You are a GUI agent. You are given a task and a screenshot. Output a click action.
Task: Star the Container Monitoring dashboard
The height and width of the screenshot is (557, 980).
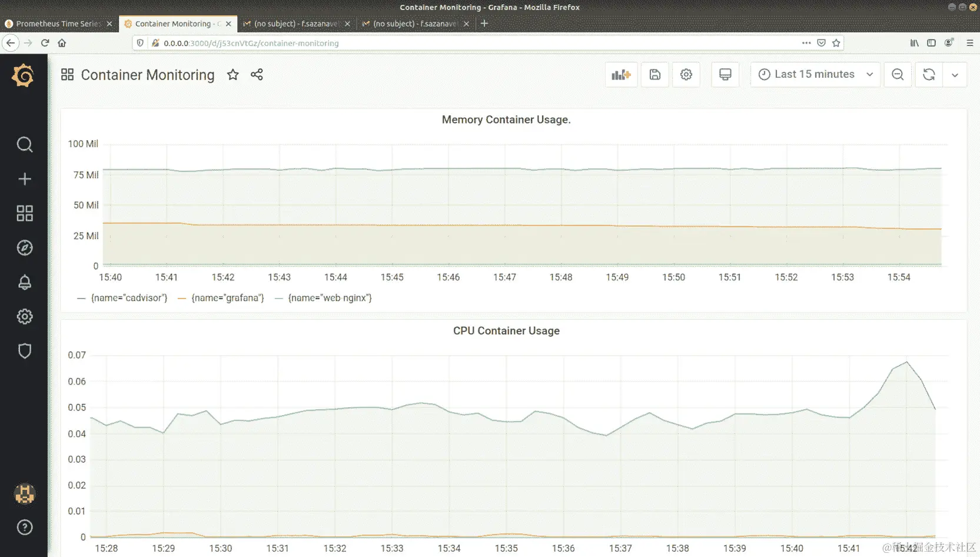(x=233, y=75)
